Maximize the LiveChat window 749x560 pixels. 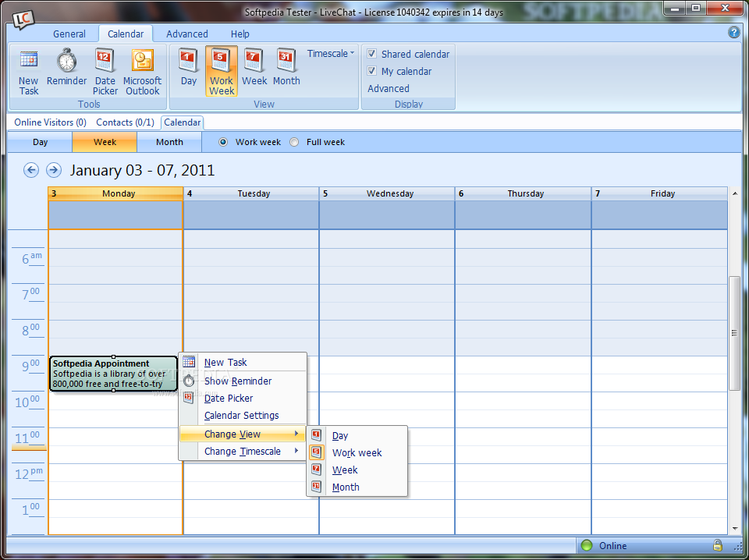(696, 8)
